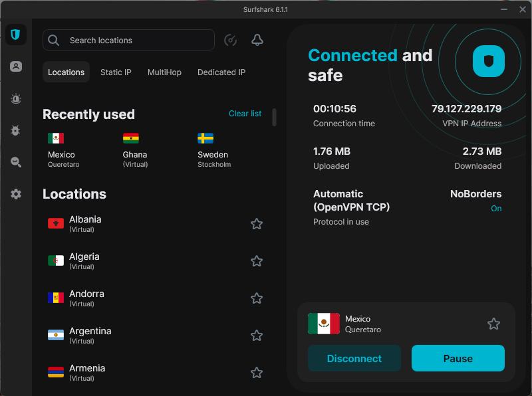
Task: Click VPN IP address 79.127.229.179
Action: point(467,109)
